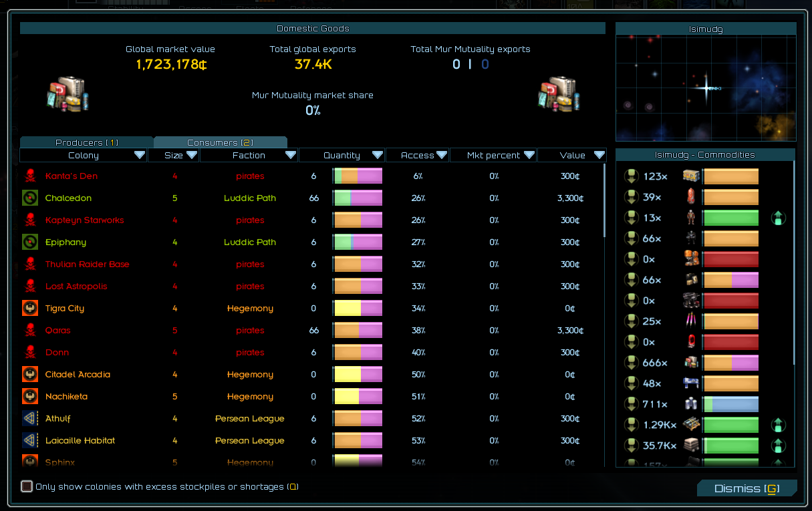Click the Luddic Path emblem beside Chalcedon
This screenshot has width=812, height=511.
[x=29, y=198]
